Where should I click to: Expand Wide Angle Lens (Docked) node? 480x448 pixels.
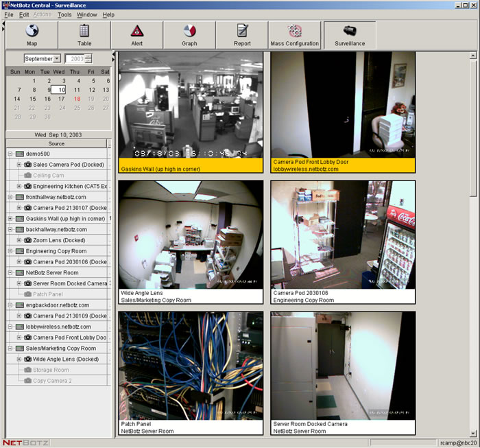pyautogui.click(x=19, y=359)
